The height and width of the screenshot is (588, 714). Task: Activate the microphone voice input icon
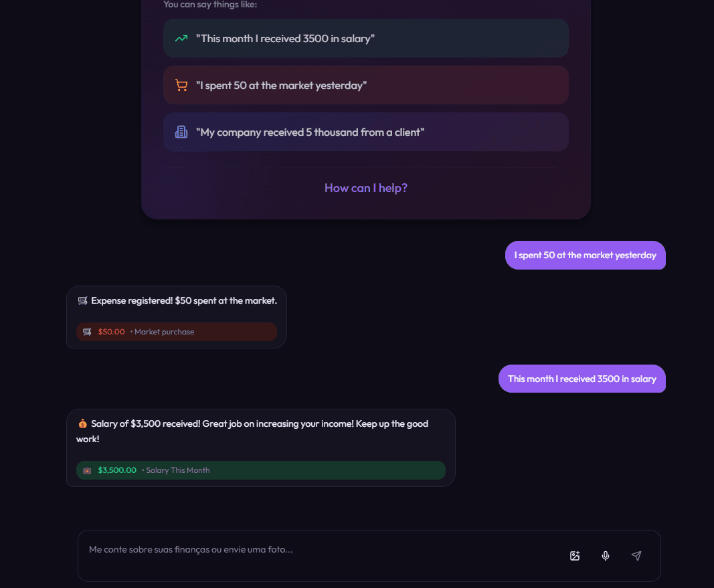(x=606, y=556)
